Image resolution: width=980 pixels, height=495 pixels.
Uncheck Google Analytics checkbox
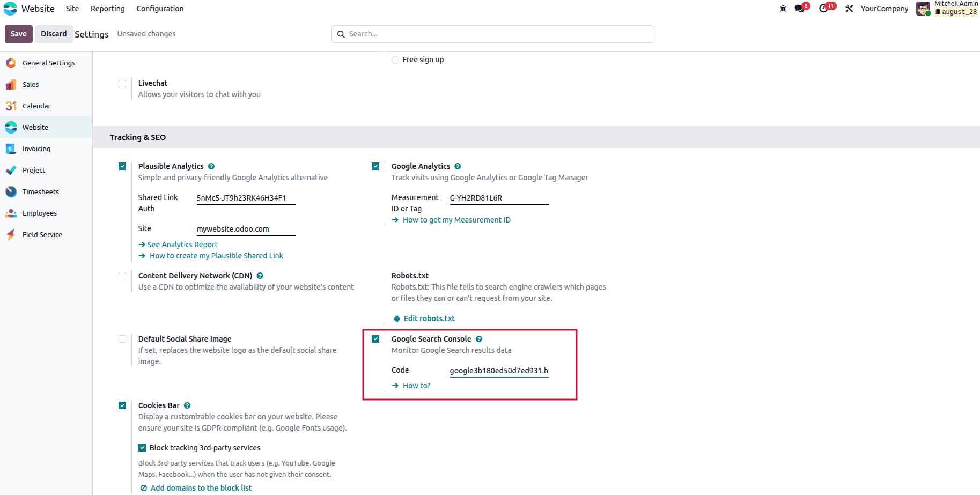tap(375, 166)
